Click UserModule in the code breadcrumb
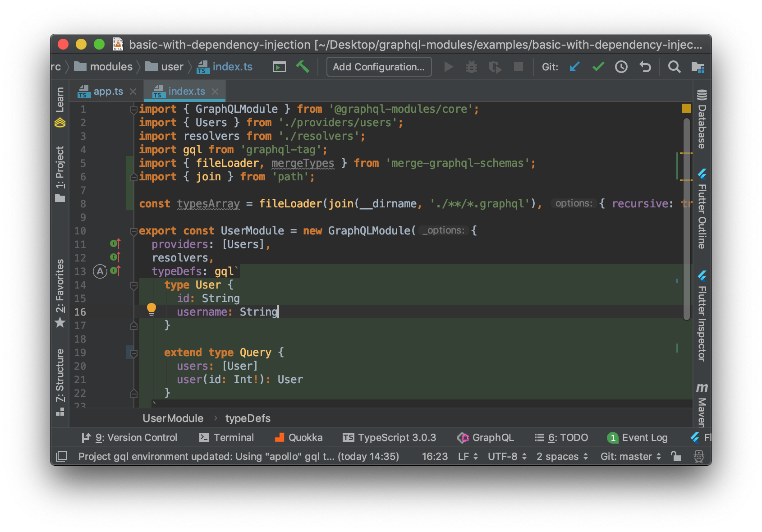762x532 pixels. coord(173,418)
